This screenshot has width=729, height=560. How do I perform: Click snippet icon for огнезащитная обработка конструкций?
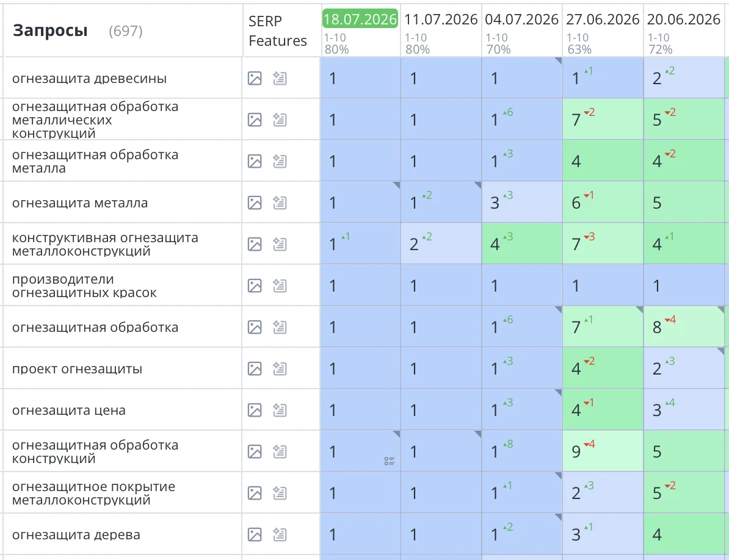point(280,451)
